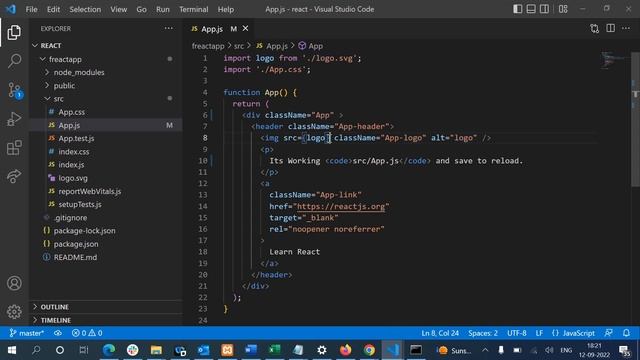Open package-lock.json file

coord(106,231)
